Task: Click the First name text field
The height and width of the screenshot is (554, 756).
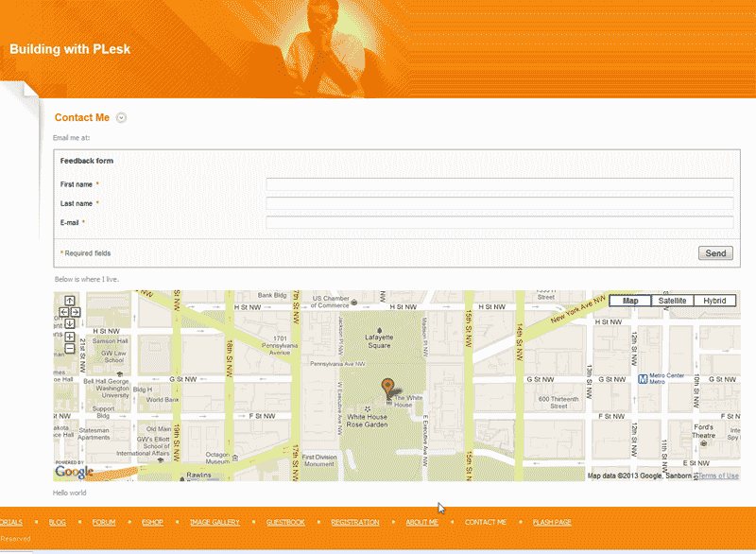Action: [499, 184]
